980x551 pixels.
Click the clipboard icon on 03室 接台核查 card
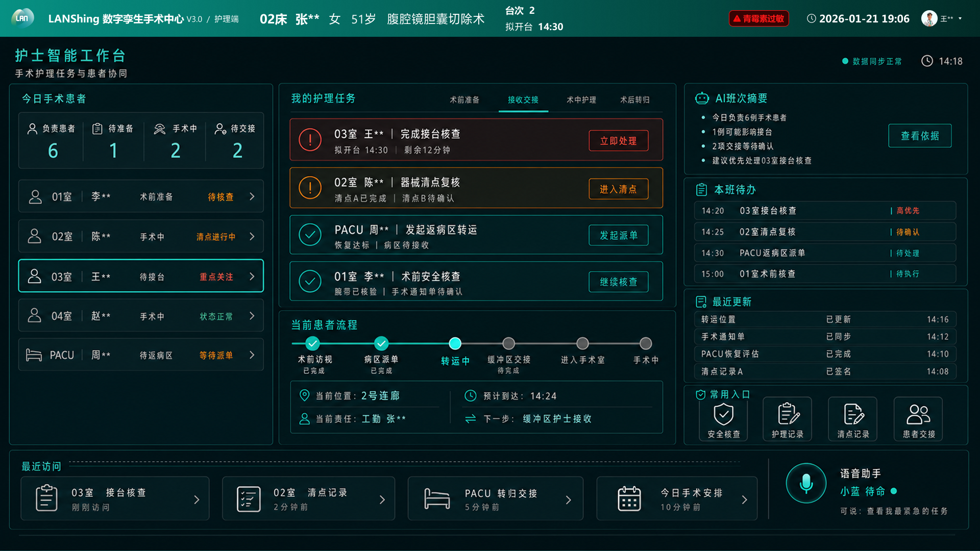[46, 498]
